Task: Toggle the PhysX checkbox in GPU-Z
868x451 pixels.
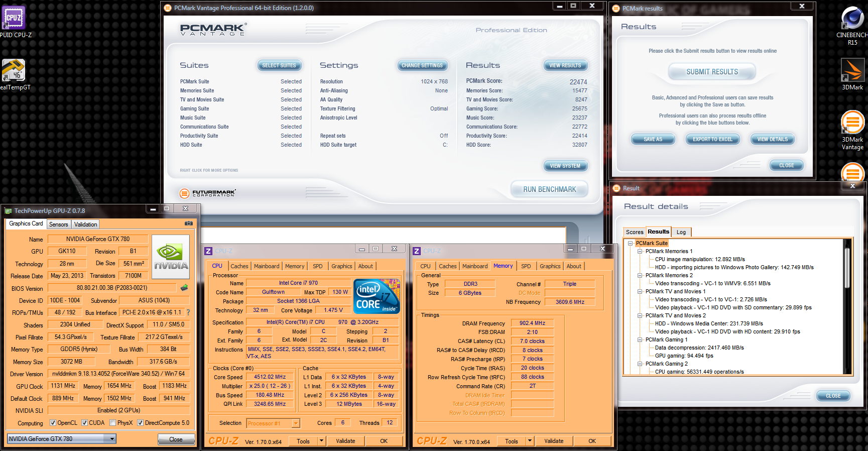Action: (x=112, y=423)
